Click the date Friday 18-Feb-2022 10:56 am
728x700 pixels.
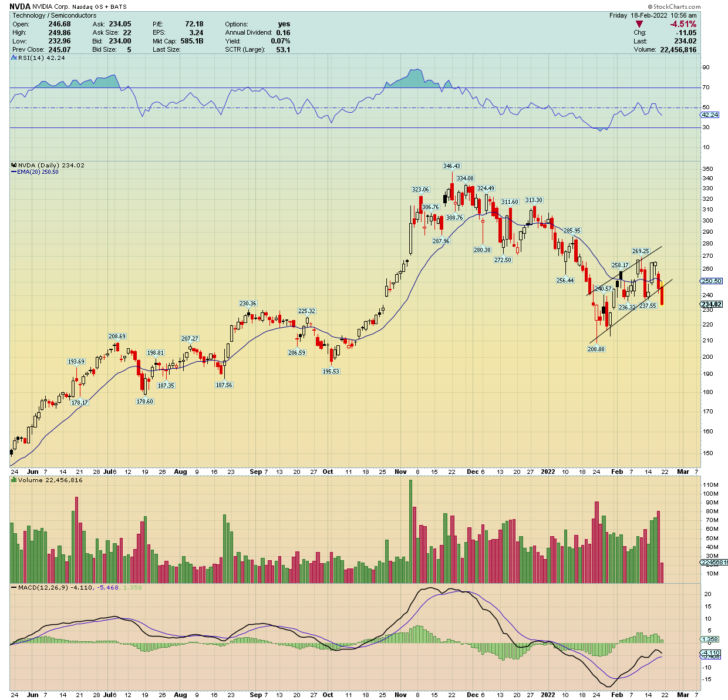click(653, 15)
